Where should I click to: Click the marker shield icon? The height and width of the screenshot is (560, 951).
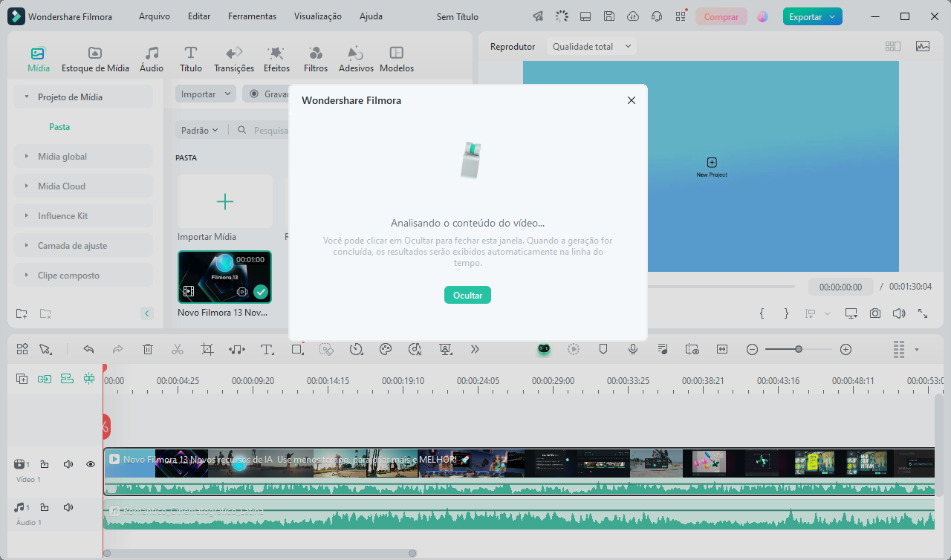603,349
